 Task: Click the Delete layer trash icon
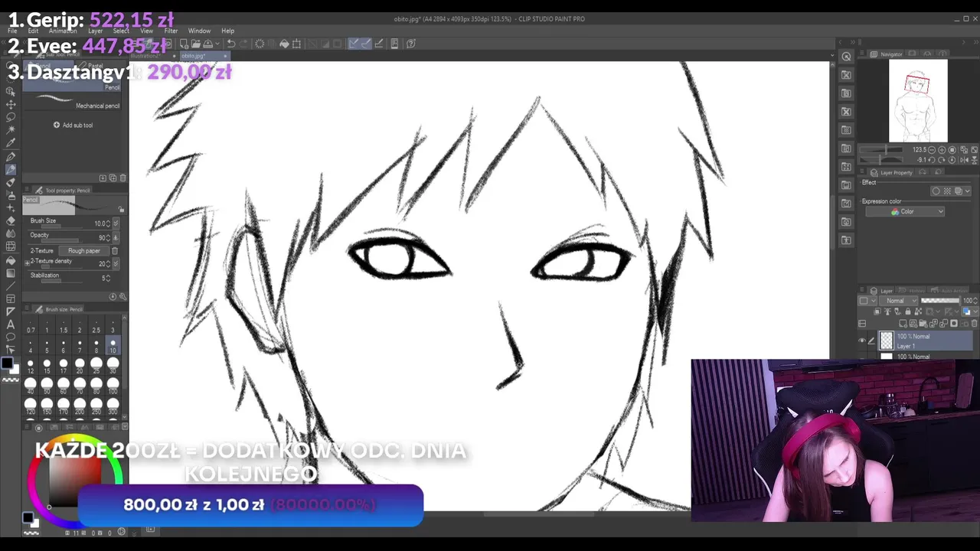coord(973,323)
